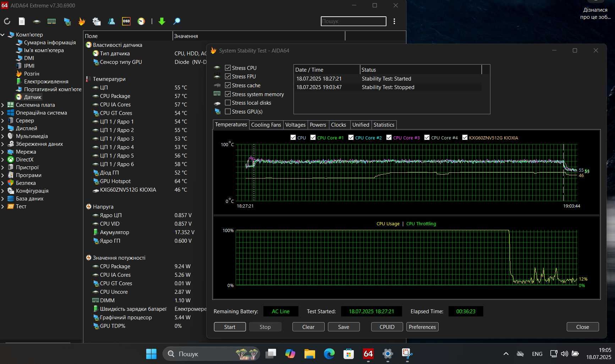The width and height of the screenshot is (615, 364).
Task: Enable Stress GPU(s) checkbox
Action: (x=228, y=111)
